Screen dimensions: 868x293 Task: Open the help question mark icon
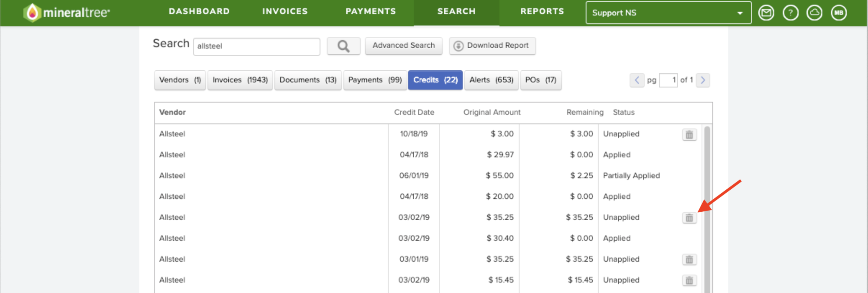tap(790, 13)
